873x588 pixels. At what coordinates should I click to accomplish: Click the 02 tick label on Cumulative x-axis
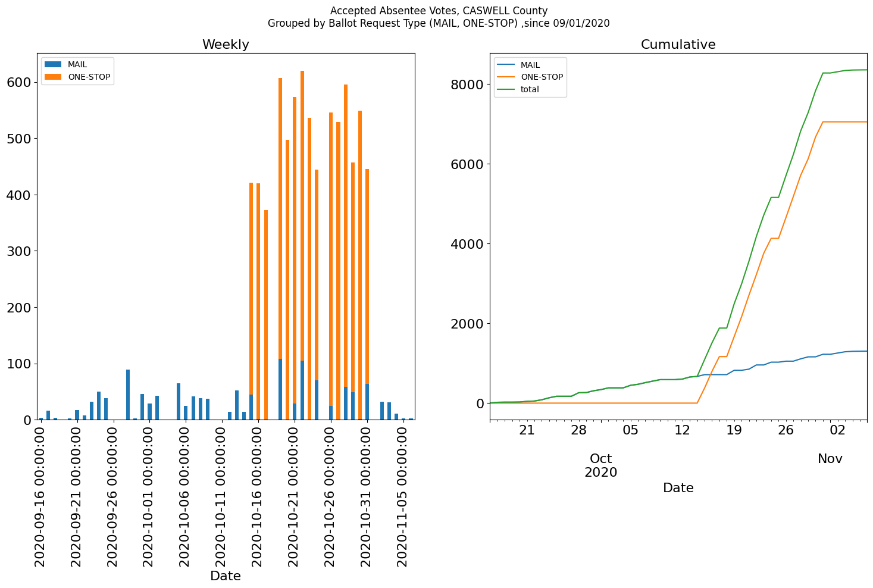tap(838, 430)
